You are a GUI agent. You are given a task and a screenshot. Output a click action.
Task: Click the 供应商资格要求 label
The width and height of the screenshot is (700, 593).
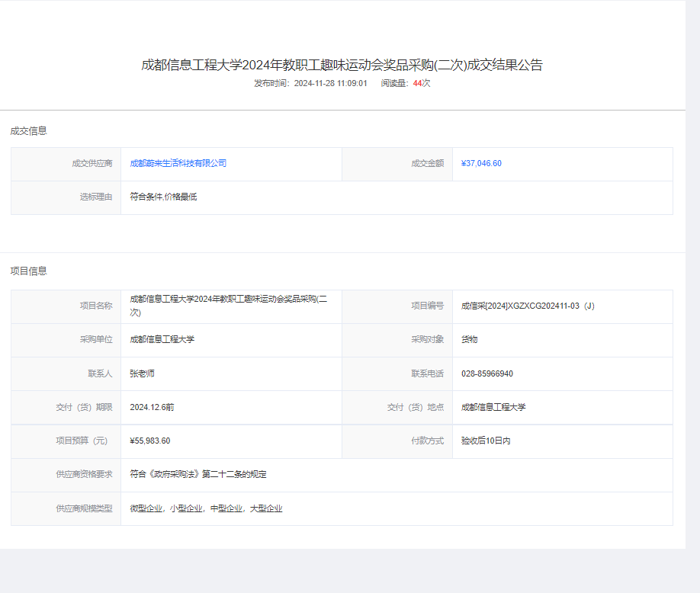coord(84,474)
